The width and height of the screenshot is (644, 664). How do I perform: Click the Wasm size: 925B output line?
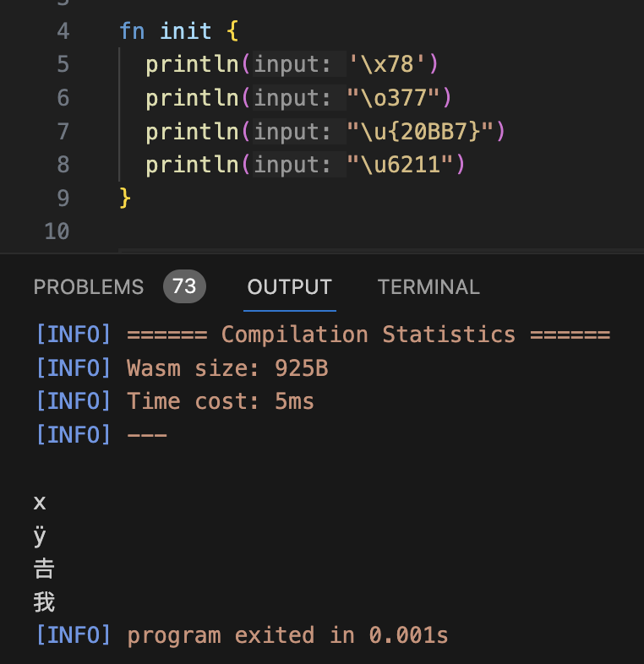226,368
